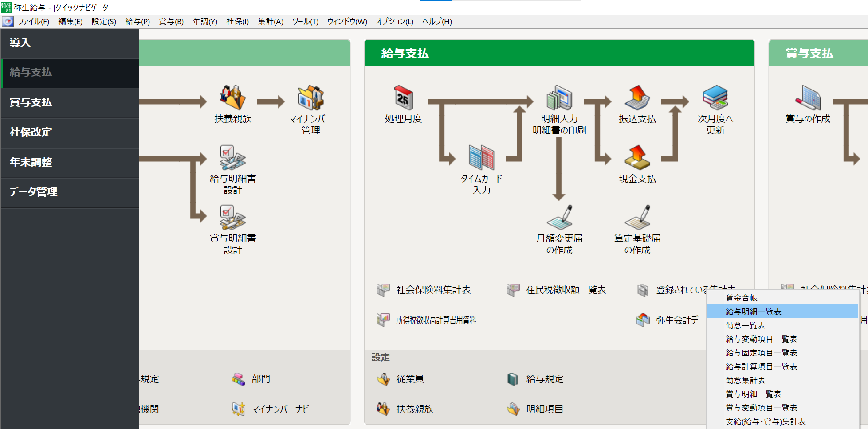Click the 明細入力 明細書の印刷 icon
Image resolution: width=868 pixels, height=429 pixels.
coord(559,98)
